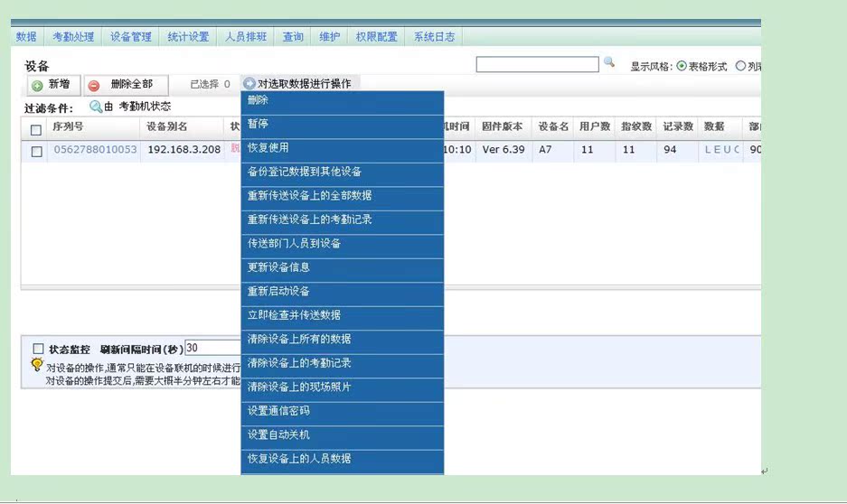Screen dimensions: 847x504
Task: Click into the device search input field
Action: tap(538, 64)
